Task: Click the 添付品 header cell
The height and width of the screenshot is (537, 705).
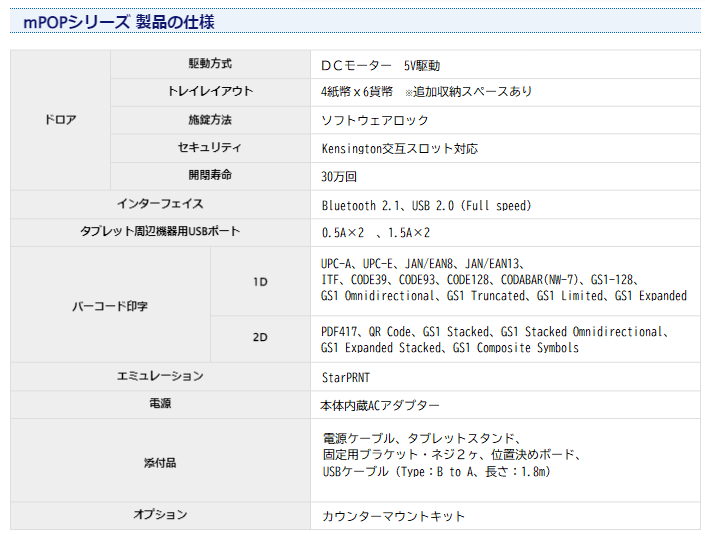Action: [160, 461]
